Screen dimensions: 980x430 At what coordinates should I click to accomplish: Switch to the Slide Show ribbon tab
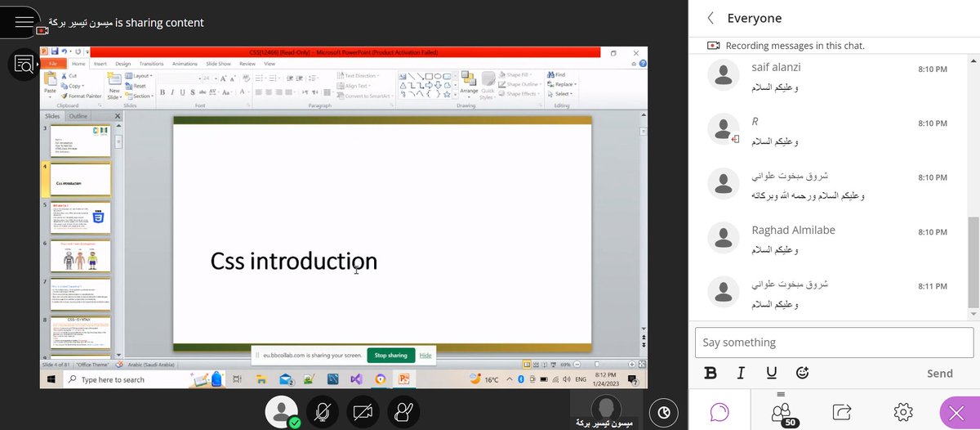218,63
